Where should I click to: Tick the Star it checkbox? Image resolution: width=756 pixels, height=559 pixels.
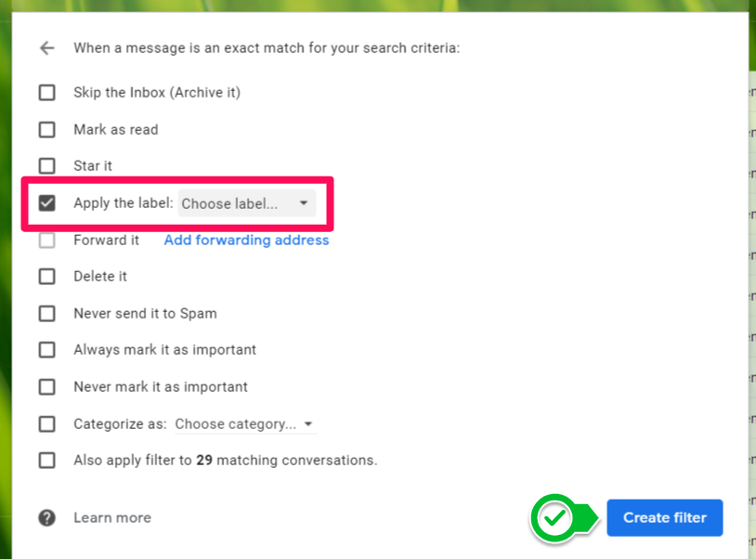click(x=47, y=166)
